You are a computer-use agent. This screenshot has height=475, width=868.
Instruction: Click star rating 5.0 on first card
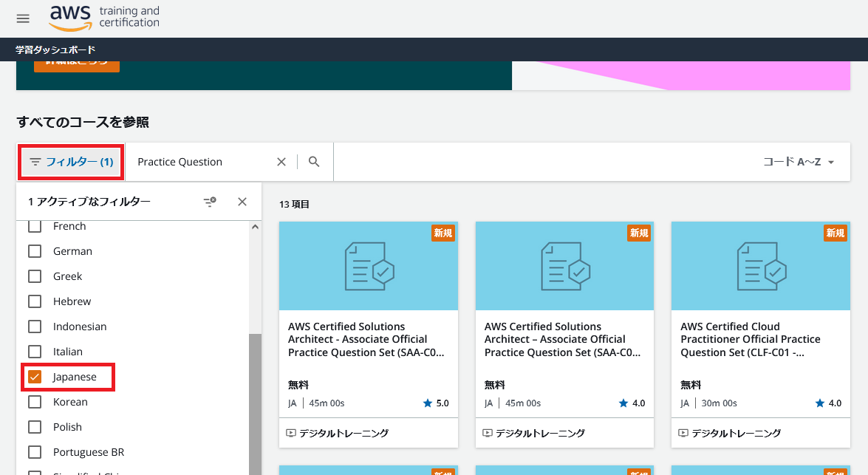click(x=436, y=403)
